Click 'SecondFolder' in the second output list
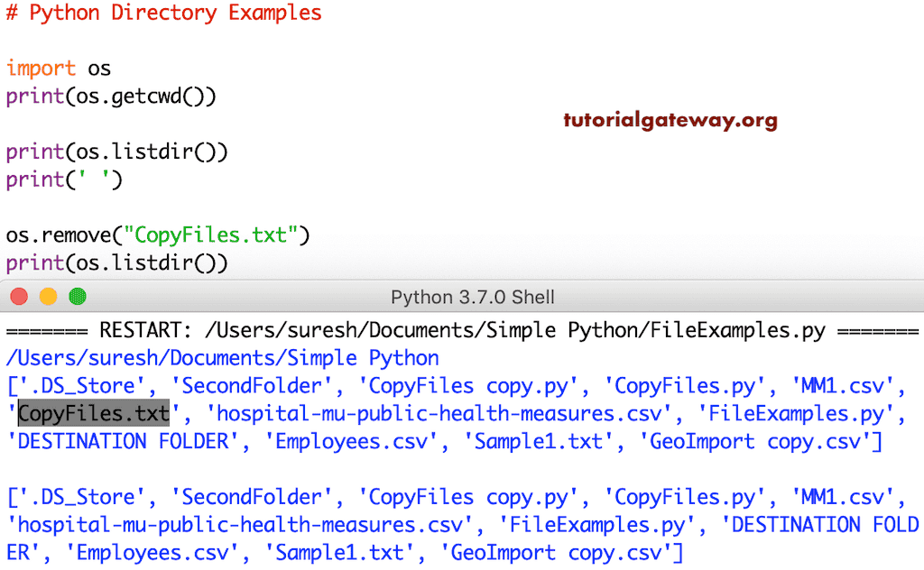This screenshot has width=924, height=570. 252,497
